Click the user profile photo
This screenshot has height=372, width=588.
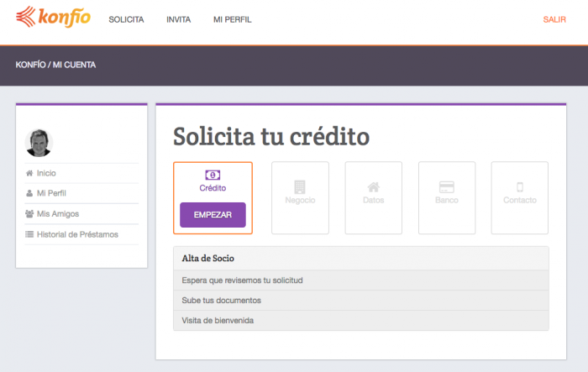tap(39, 143)
